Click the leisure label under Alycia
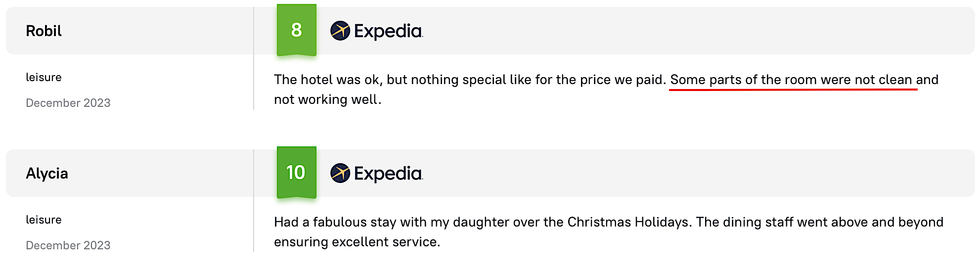This screenshot has height=275, width=980. click(44, 220)
